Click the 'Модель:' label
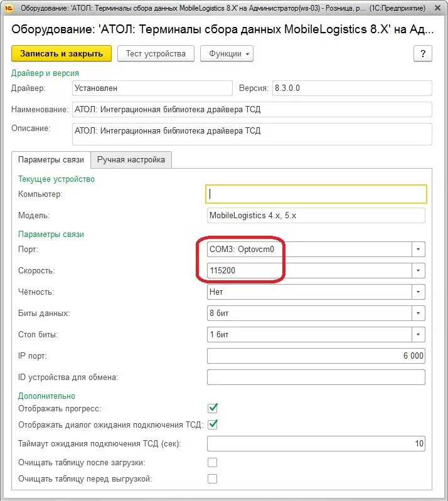This screenshot has width=448, height=501. pos(34,215)
